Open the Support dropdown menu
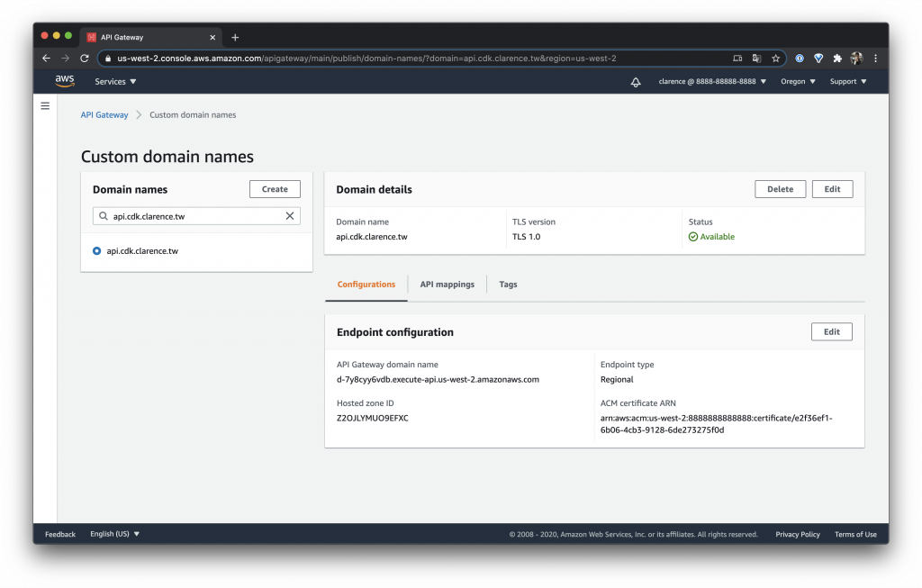The height and width of the screenshot is (588, 922). [x=848, y=82]
